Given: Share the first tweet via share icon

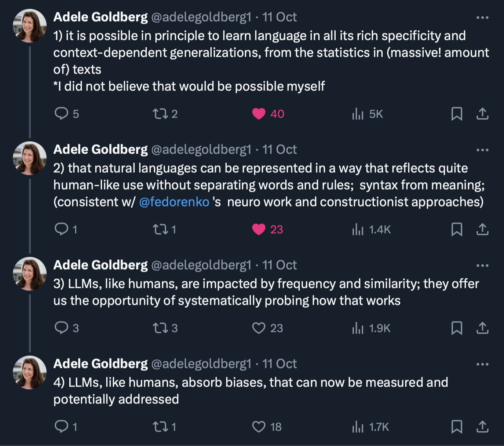Looking at the screenshot, I should tap(482, 114).
